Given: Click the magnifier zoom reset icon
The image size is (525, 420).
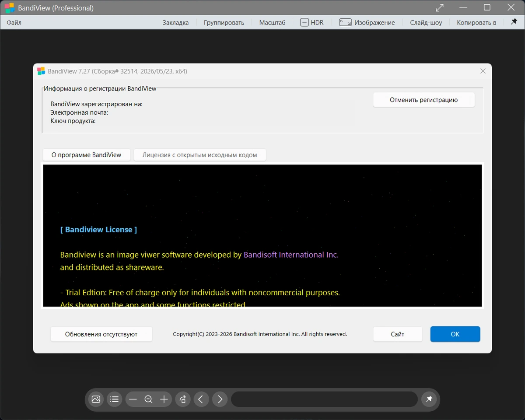Looking at the screenshot, I should pos(148,399).
